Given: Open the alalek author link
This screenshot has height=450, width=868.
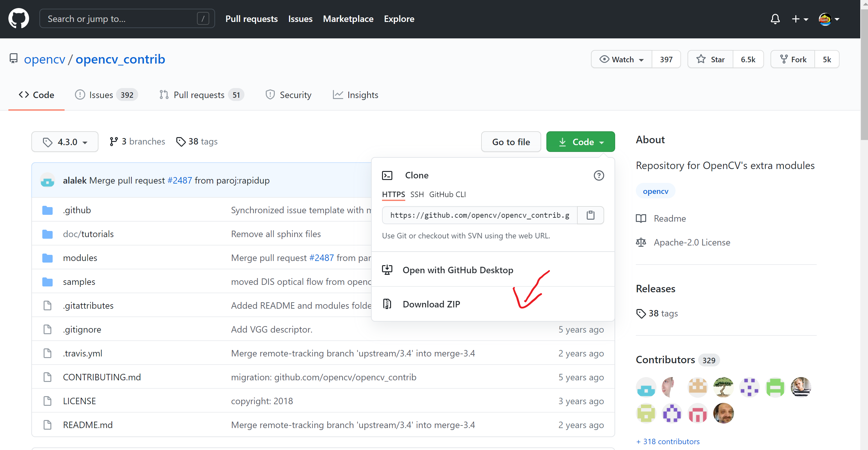Looking at the screenshot, I should pyautogui.click(x=75, y=181).
